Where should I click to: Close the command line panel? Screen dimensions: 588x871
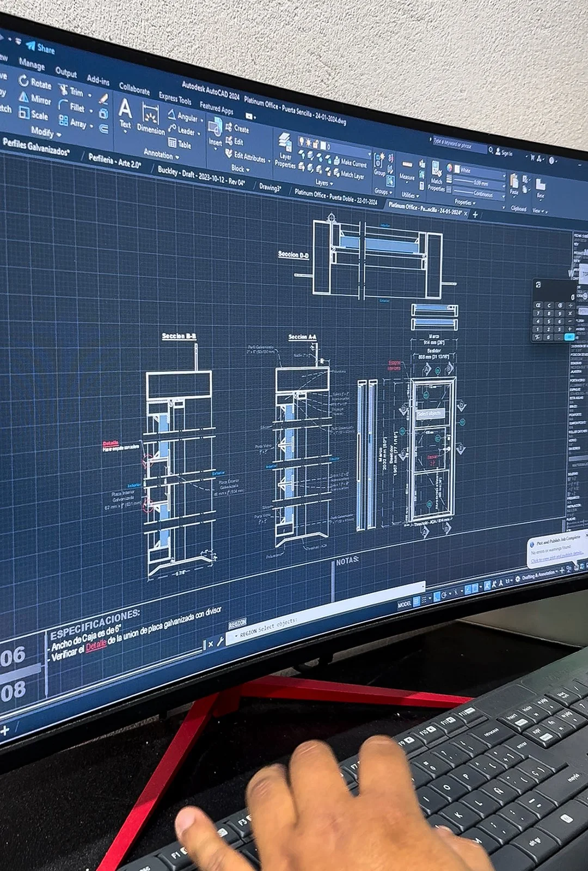(211, 644)
